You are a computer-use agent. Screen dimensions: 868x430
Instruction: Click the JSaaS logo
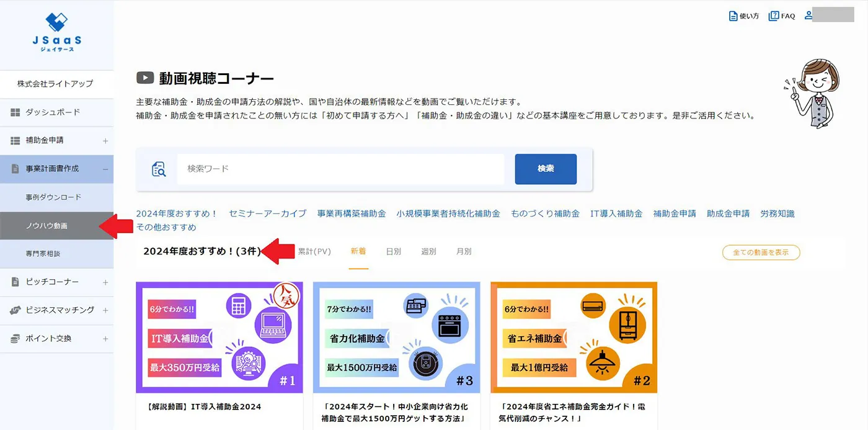click(x=56, y=32)
